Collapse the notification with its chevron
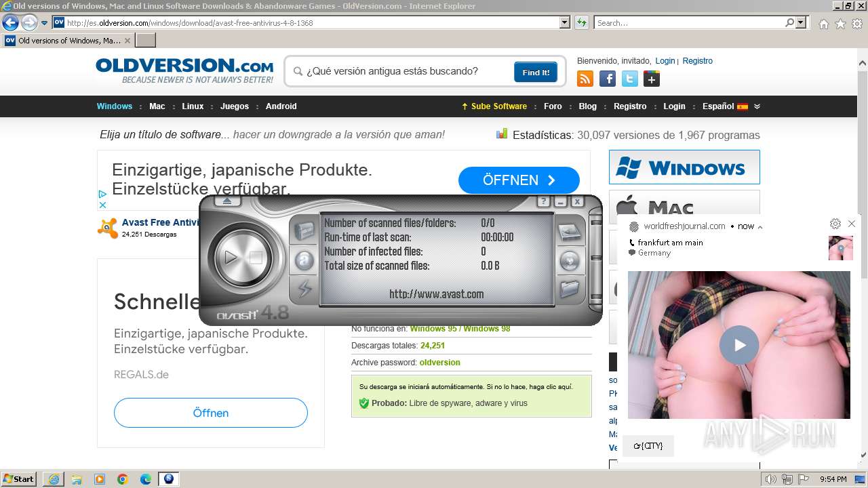This screenshot has height=488, width=868. coord(759,227)
